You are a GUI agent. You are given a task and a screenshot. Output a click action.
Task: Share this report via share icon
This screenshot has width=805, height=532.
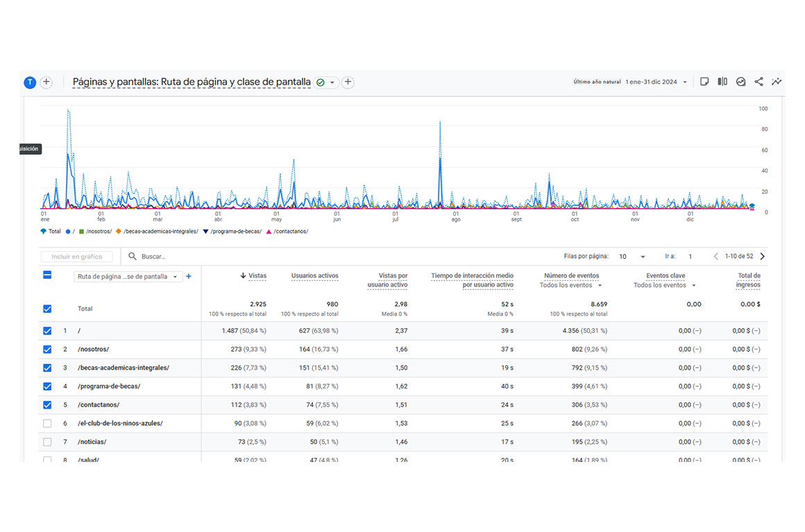759,82
